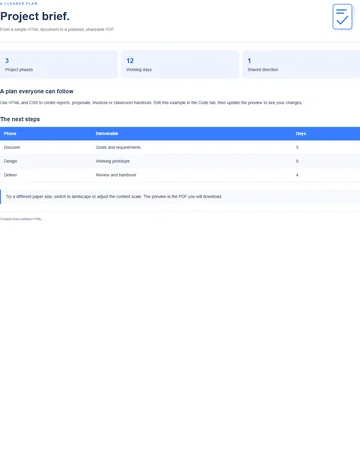The width and height of the screenshot is (360, 465).
Task: Click the 'Try a different paper size' tip note
Action: point(180,197)
